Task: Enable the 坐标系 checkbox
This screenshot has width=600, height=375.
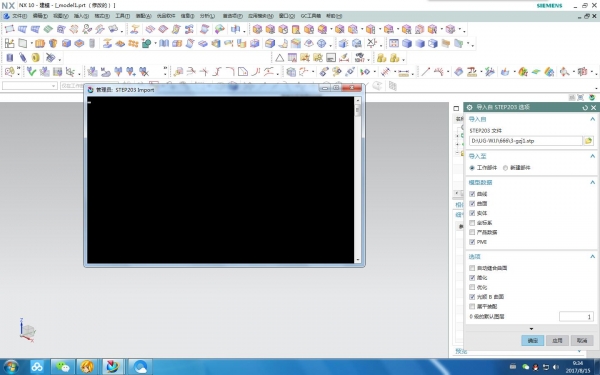Action: (x=472, y=223)
